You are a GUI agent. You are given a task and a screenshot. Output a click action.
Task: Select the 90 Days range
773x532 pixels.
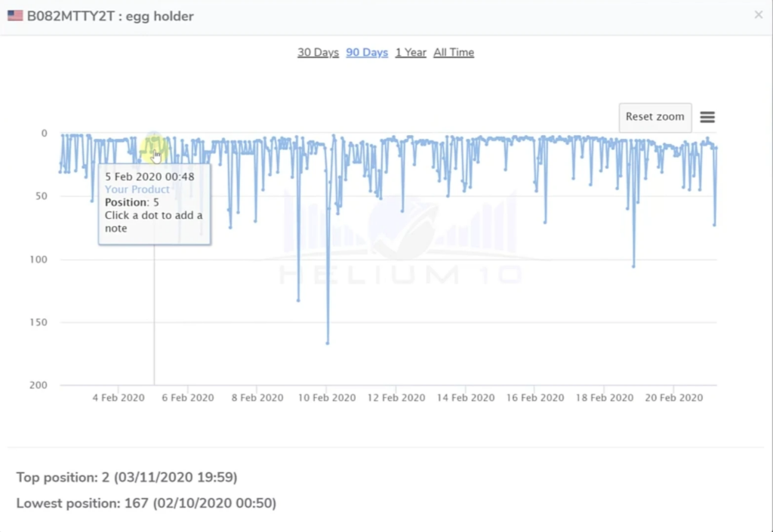(x=367, y=52)
